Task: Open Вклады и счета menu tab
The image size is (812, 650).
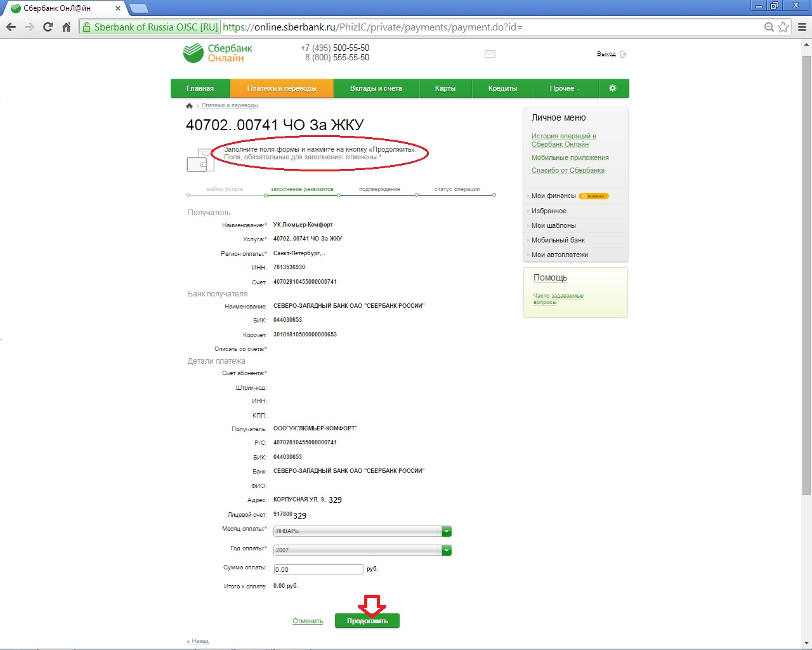Action: point(376,88)
